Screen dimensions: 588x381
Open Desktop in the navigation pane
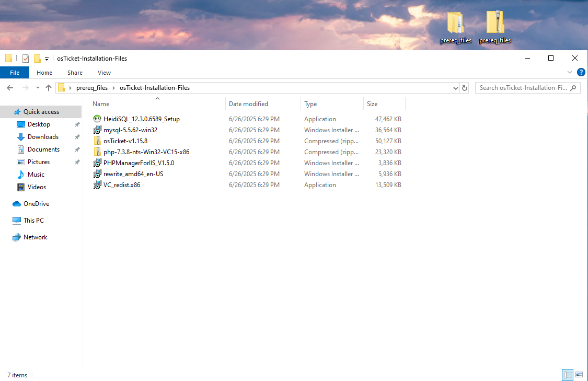point(39,124)
